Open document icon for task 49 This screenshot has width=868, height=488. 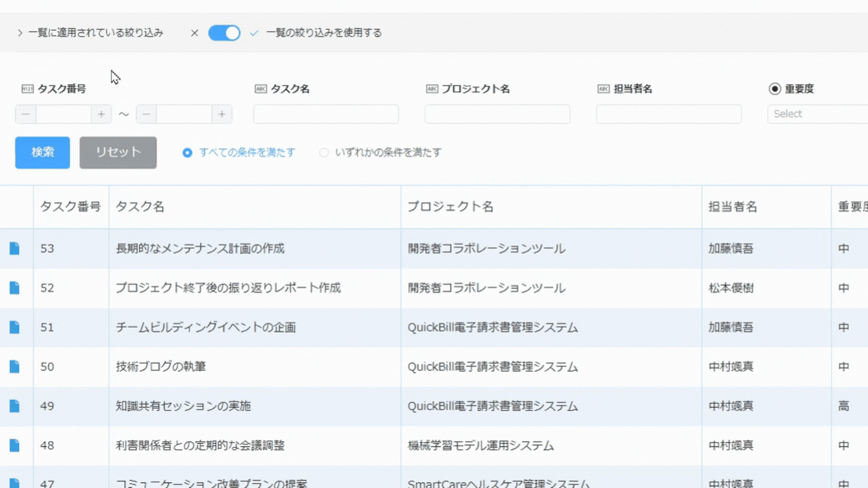14,406
